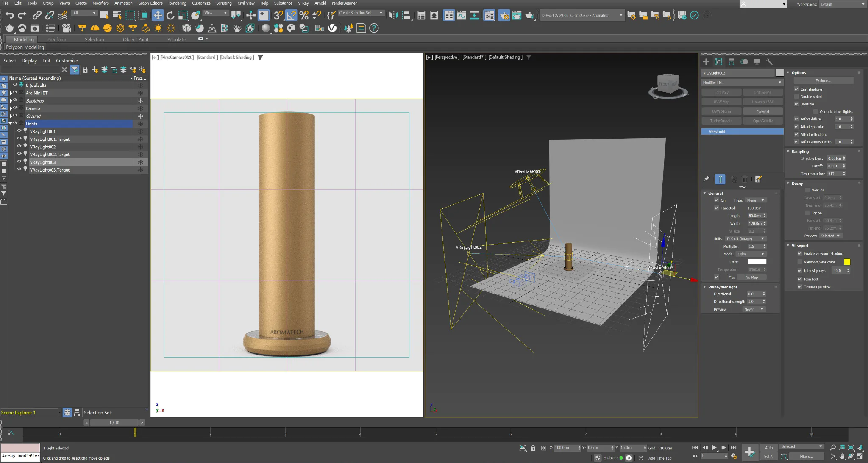Activate the Select and Uniform Scale tool
The width and height of the screenshot is (868, 463).
(183, 16)
